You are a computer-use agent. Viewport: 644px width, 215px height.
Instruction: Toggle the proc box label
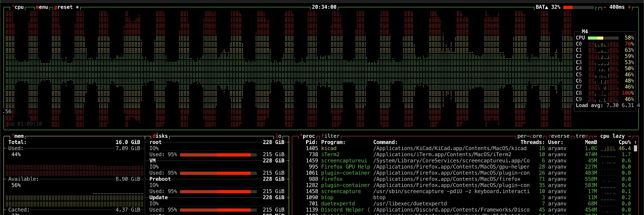[x=307, y=136]
